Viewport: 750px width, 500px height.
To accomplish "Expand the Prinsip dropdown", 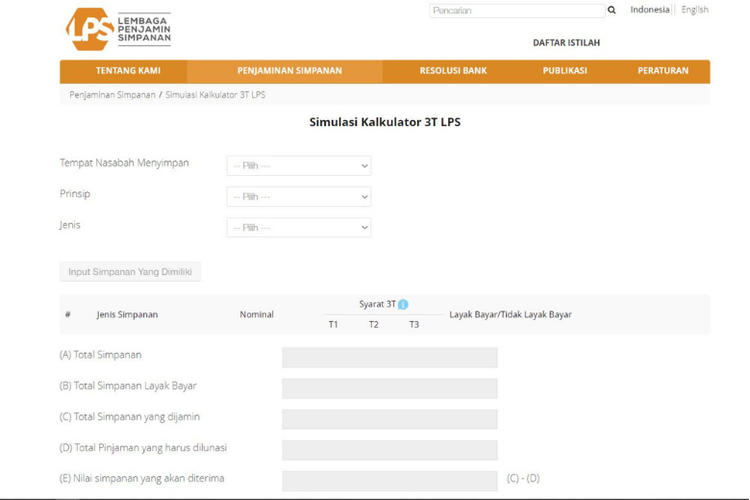I will tap(298, 197).
